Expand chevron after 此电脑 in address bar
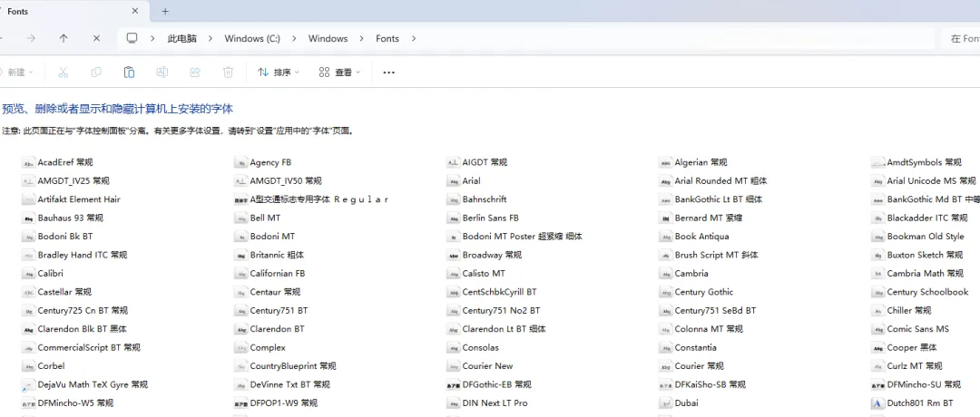980x417 pixels. tap(211, 39)
